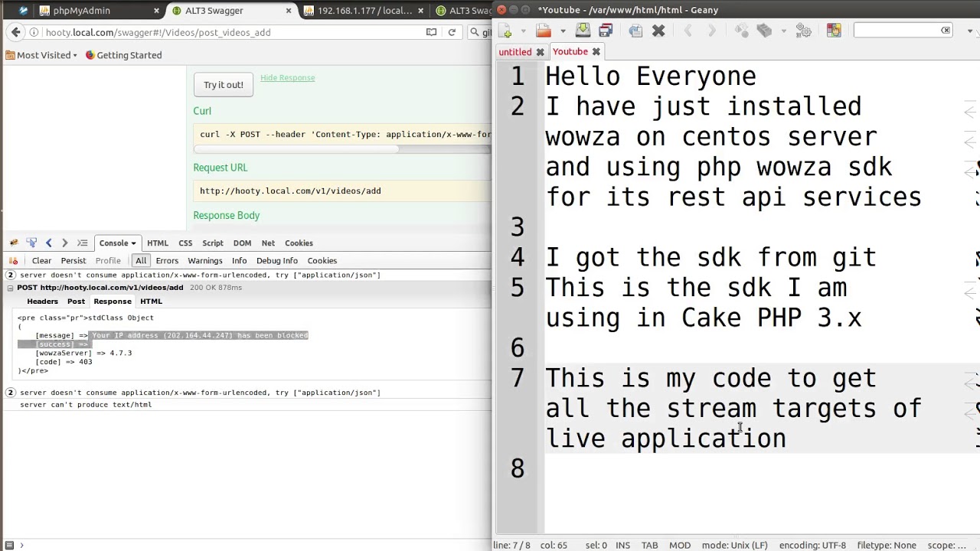This screenshot has width=980, height=551.
Task: Filter console by Debug Info
Action: (277, 261)
